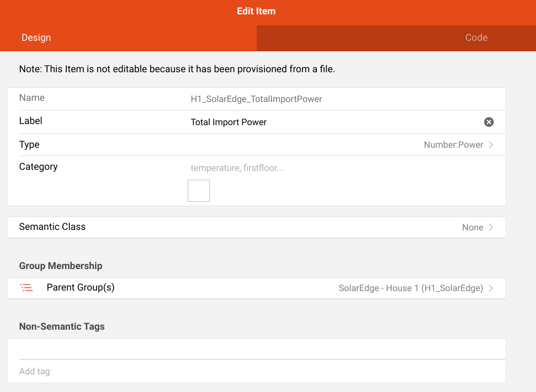Click the empty category icon preview box
536x392 pixels.
(199, 191)
